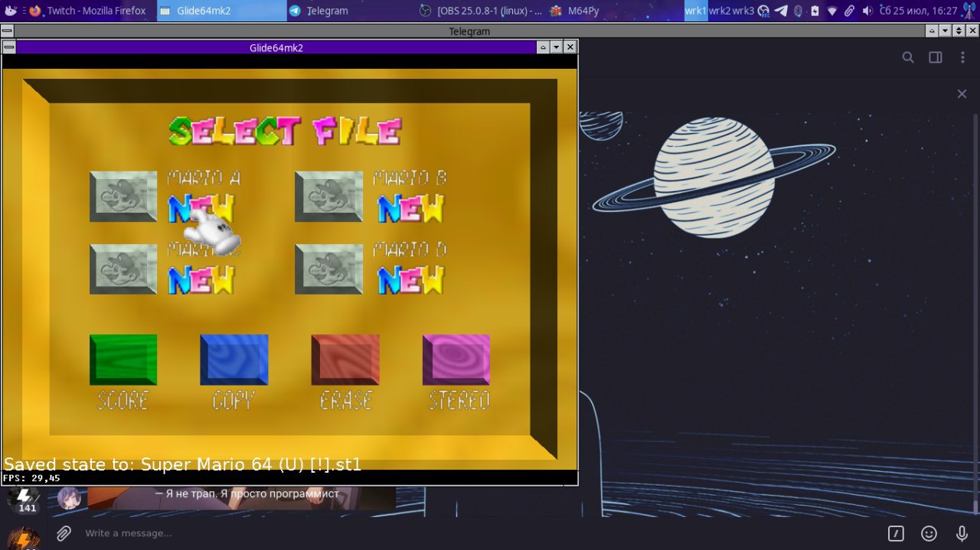This screenshot has height=550, width=980.
Task: Select the Mario A save file slot
Action: pos(123,197)
